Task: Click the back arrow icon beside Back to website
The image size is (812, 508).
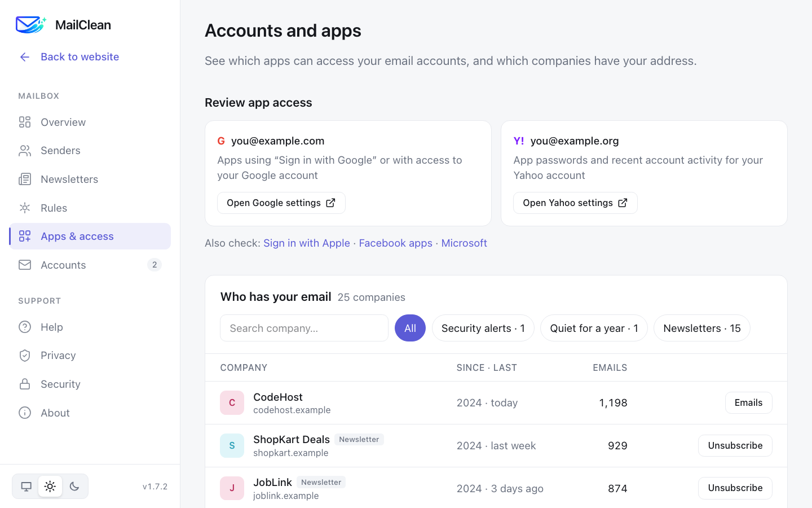Action: point(25,57)
